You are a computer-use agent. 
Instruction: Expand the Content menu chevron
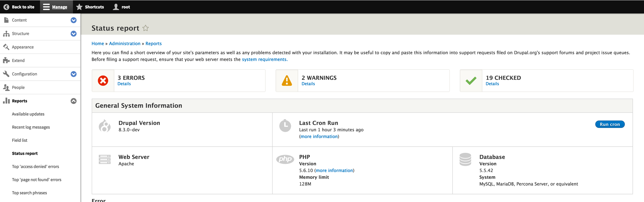tap(74, 20)
